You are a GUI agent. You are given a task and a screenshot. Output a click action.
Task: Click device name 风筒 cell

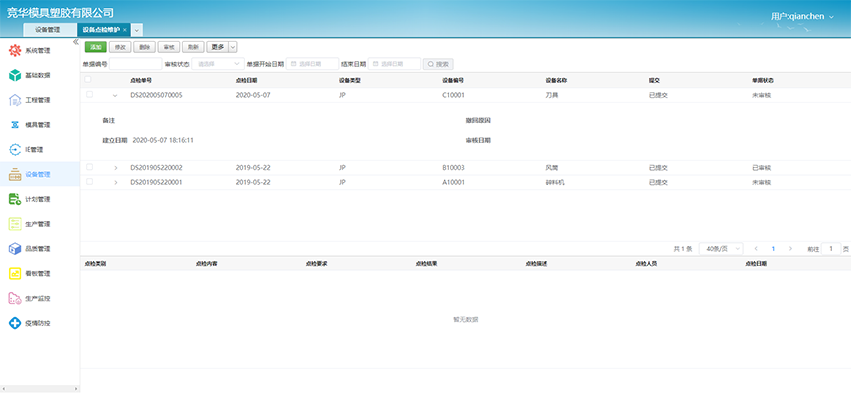(551, 168)
